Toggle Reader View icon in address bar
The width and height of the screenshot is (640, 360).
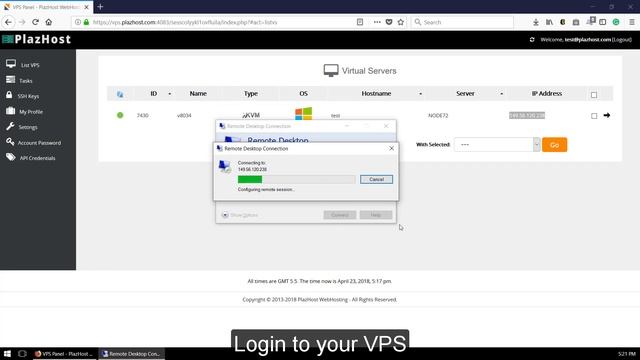coord(360,22)
